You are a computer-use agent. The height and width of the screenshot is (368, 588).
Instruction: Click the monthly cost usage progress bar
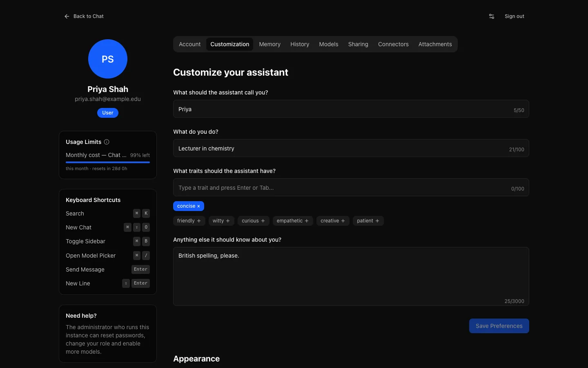(x=108, y=162)
